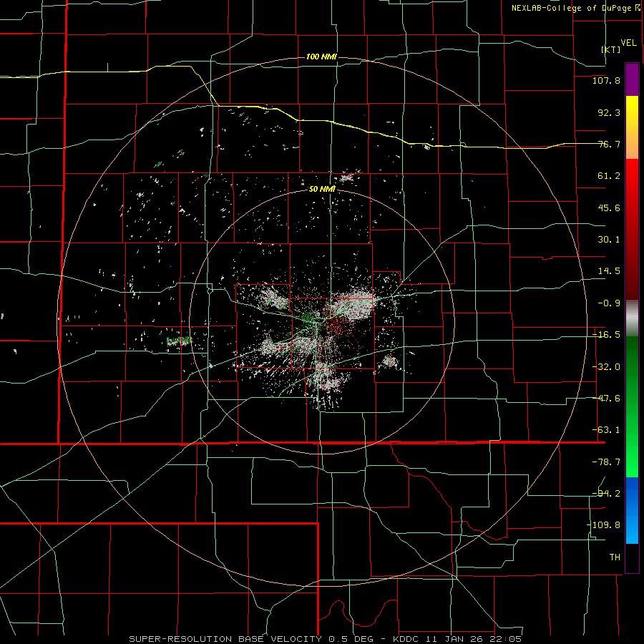Click the 100 NMI range ring label

click(321, 57)
